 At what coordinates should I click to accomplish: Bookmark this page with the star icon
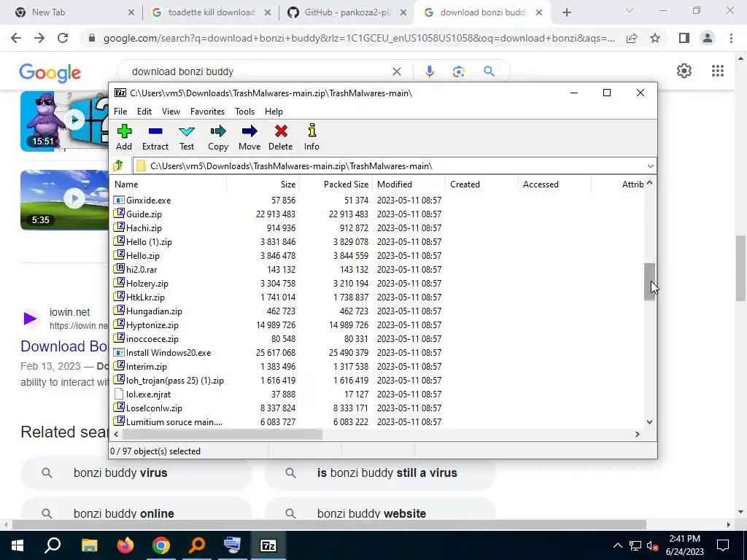pos(655,38)
